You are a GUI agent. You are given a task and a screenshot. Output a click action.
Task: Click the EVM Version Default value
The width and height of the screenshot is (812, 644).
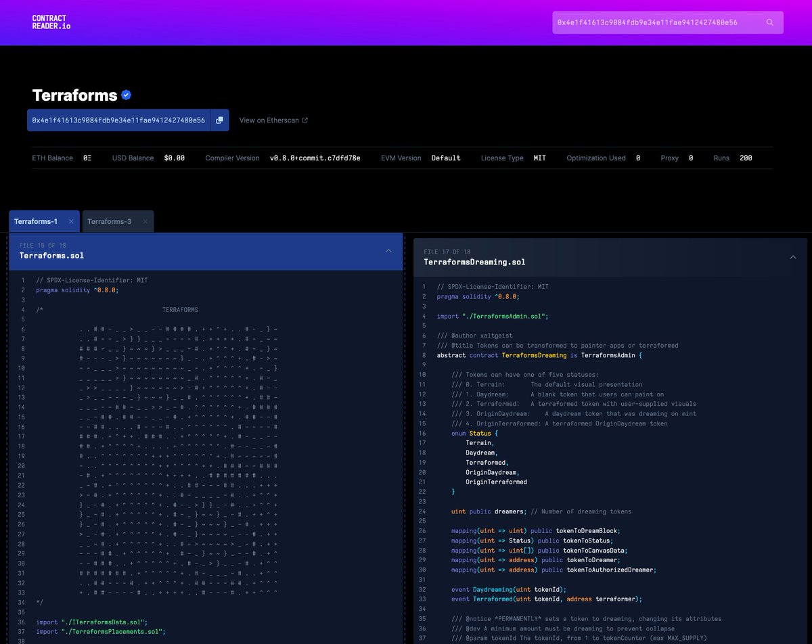click(x=446, y=158)
